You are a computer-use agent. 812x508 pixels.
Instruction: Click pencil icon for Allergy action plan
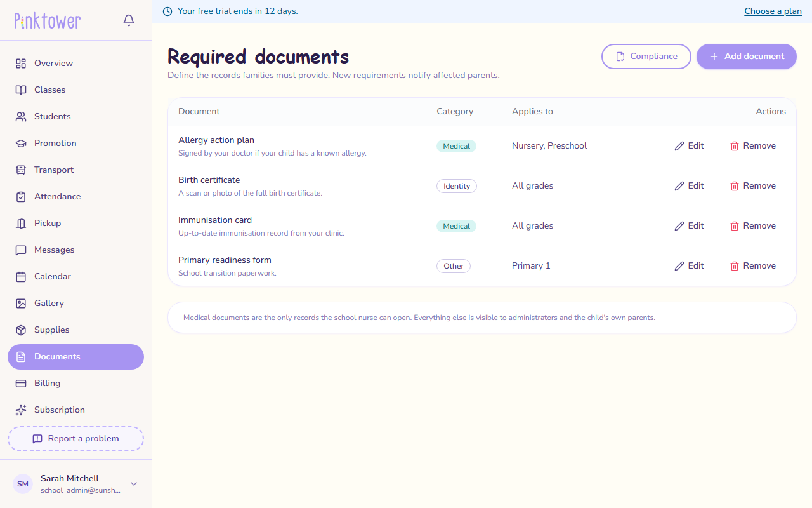679,146
